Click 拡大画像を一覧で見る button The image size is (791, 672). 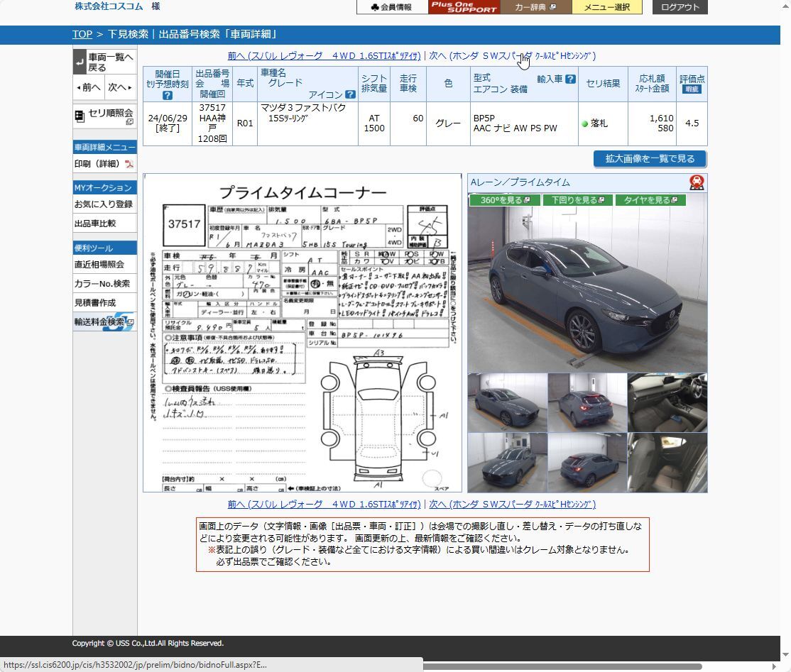(x=650, y=159)
